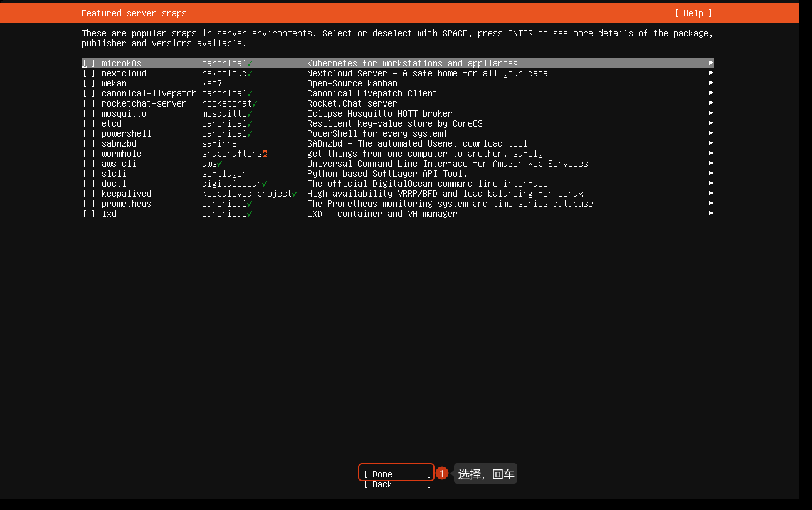The height and width of the screenshot is (510, 812).
Task: Click the verified checkmark beside aws publisher
Action: click(219, 164)
